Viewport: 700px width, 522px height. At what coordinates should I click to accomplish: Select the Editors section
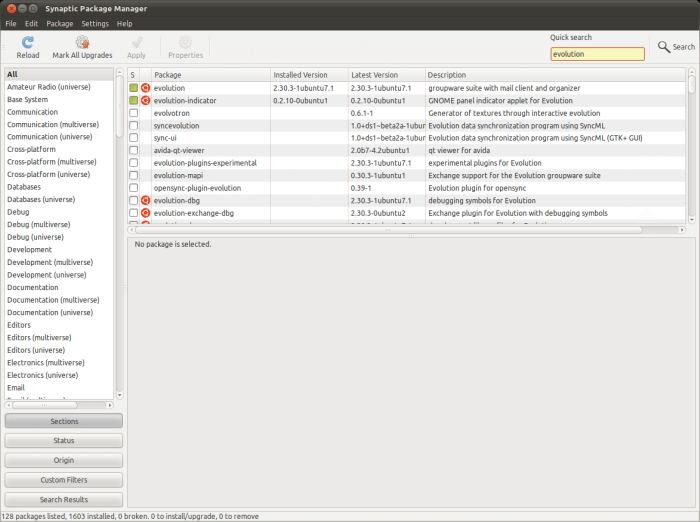[x=59, y=325]
